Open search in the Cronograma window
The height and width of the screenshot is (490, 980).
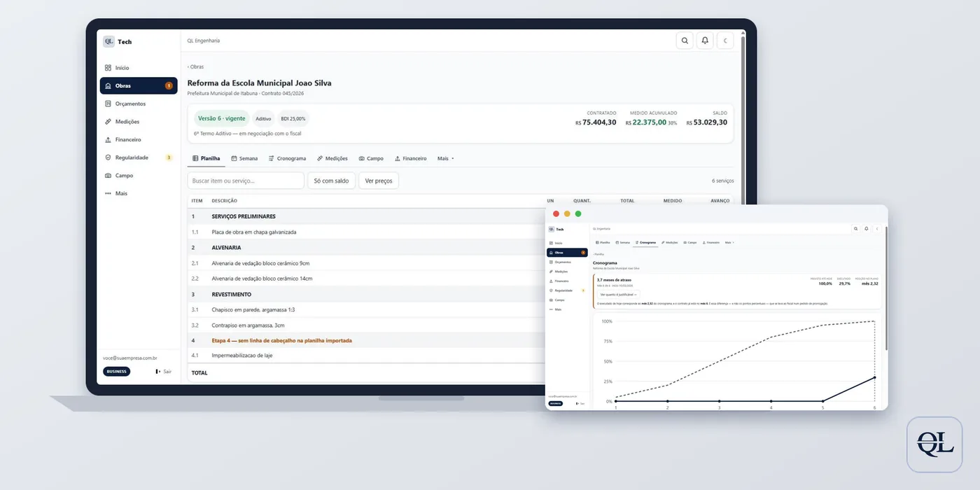coord(855,228)
